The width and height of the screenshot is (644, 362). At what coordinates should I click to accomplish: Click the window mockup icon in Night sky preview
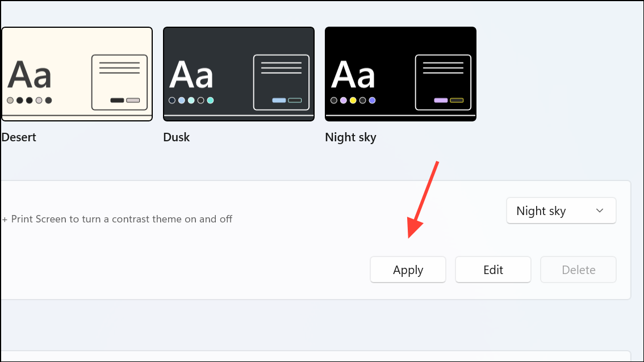[x=443, y=82]
